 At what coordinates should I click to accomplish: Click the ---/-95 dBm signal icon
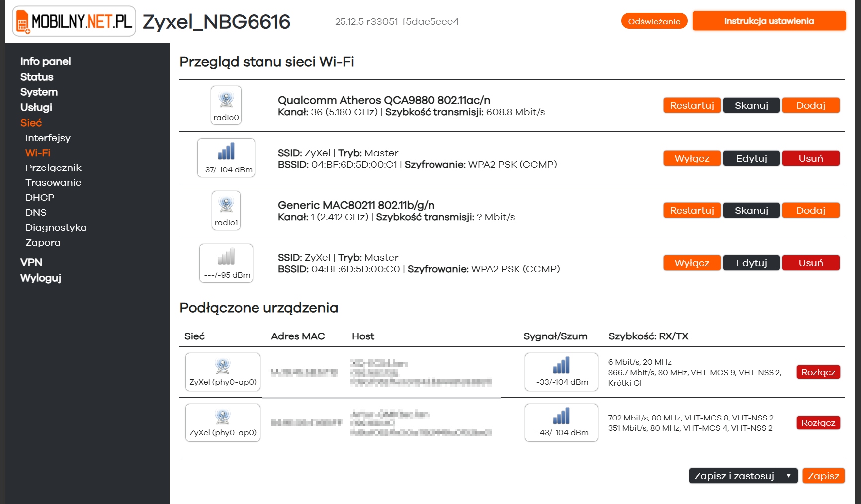(x=226, y=263)
